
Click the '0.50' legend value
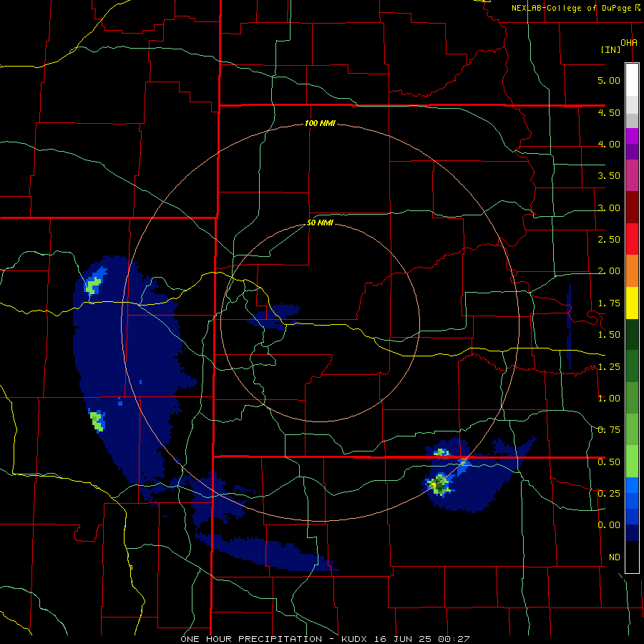609,462
